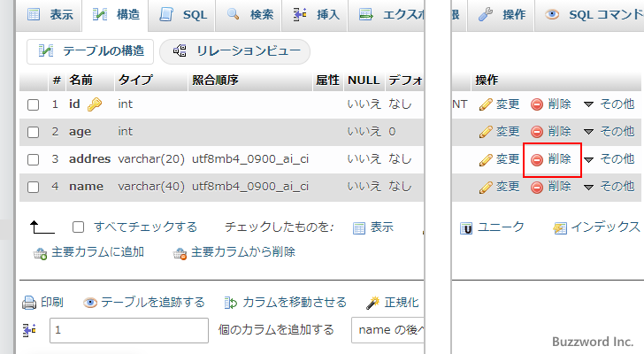
Task: Click add to primary key columns icon
Action: [40, 253]
